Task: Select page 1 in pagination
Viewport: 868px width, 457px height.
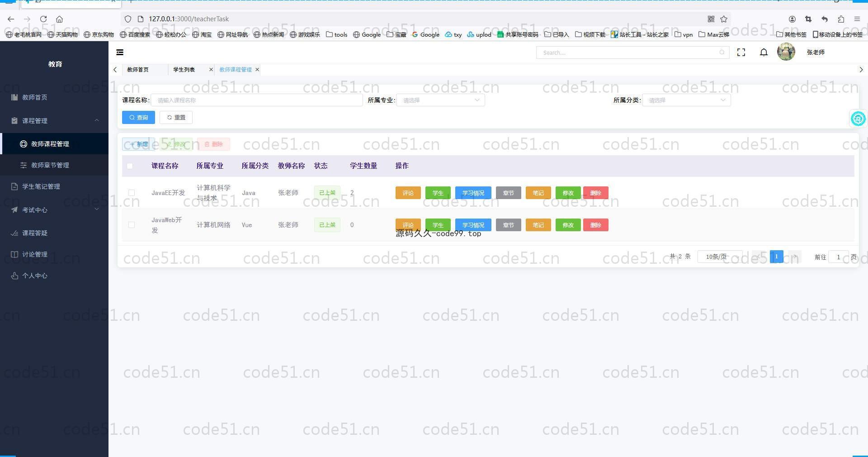Action: pos(776,257)
